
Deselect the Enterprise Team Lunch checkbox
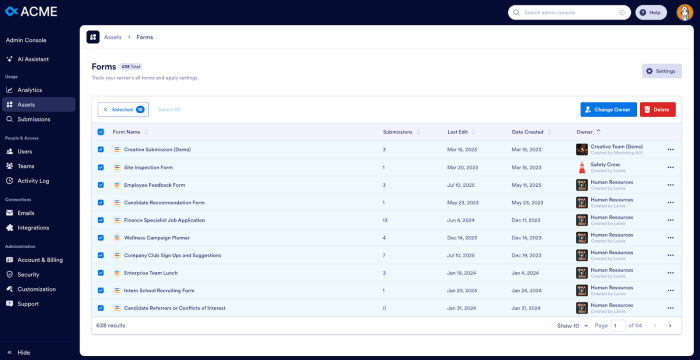(101, 273)
